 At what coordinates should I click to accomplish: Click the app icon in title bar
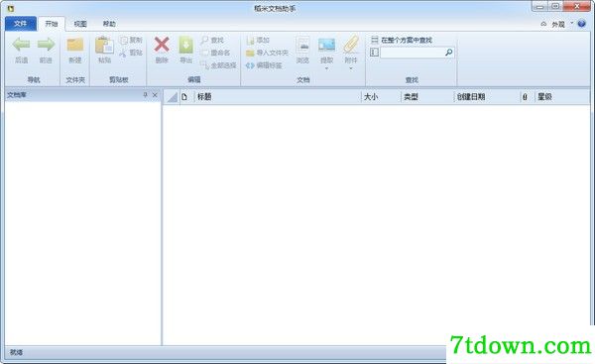click(x=11, y=8)
